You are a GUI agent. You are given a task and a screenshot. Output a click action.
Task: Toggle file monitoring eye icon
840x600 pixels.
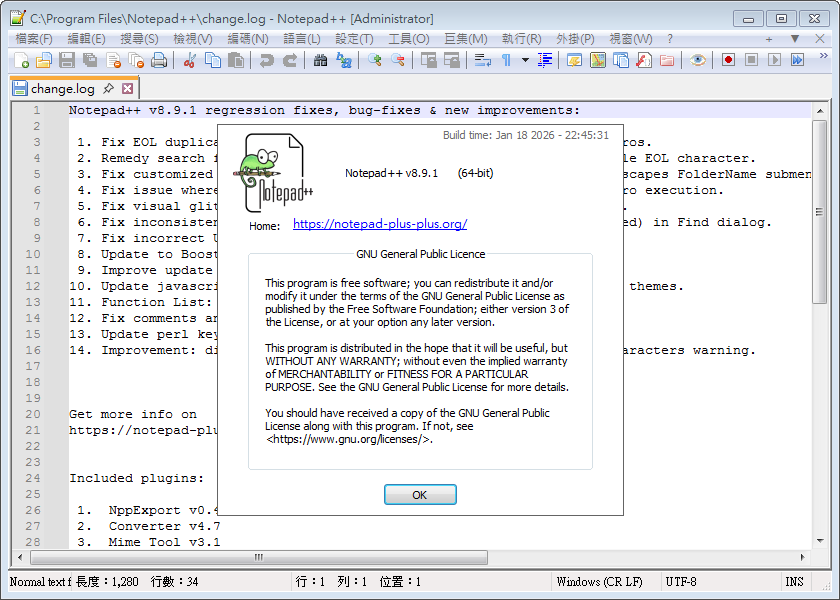pos(698,60)
